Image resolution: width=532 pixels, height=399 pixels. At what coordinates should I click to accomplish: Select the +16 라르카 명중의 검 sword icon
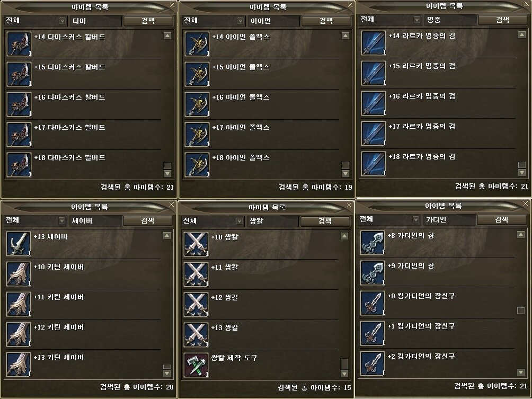[x=373, y=103]
